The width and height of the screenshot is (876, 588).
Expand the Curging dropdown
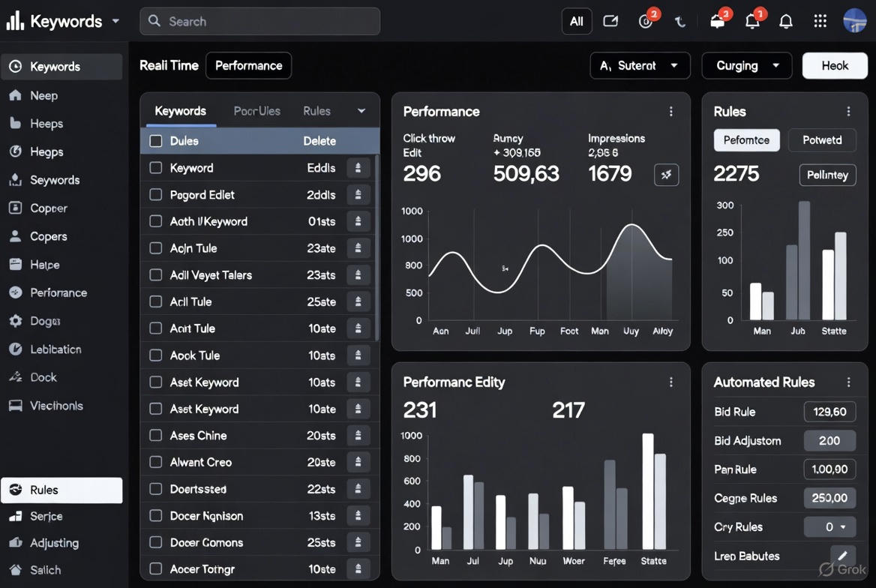click(746, 66)
